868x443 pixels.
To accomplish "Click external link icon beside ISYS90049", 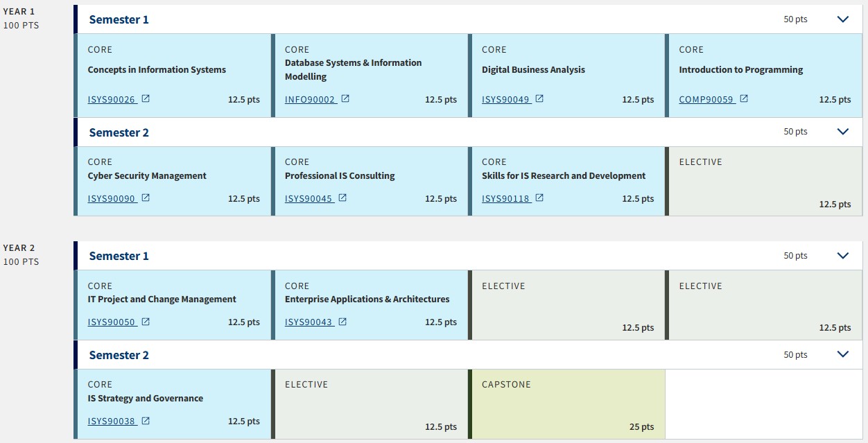I will (x=539, y=99).
